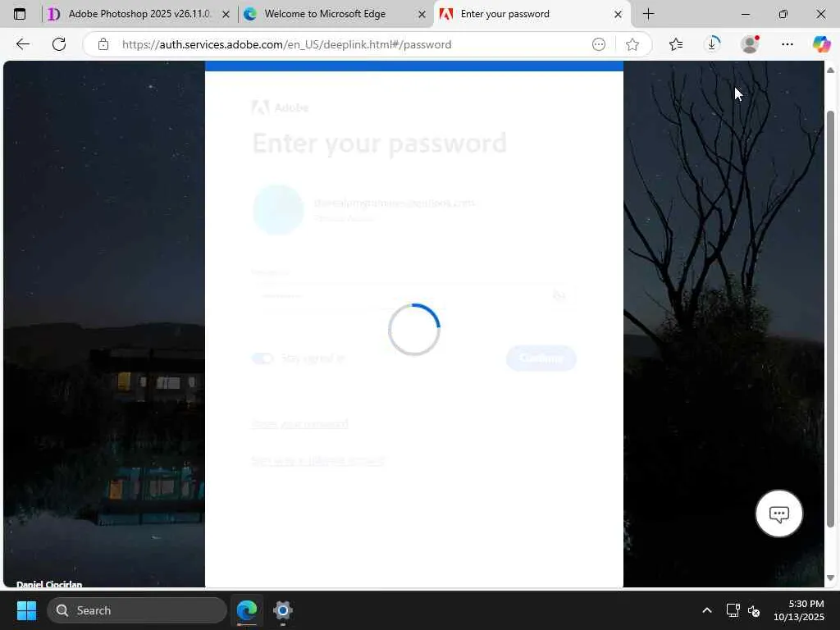Open the chat help bubble
This screenshot has height=630, width=840.
[778, 514]
